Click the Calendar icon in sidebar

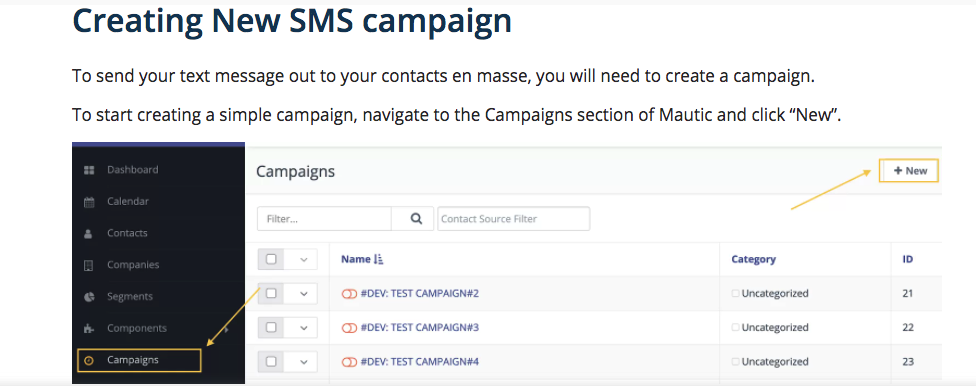[x=89, y=202]
